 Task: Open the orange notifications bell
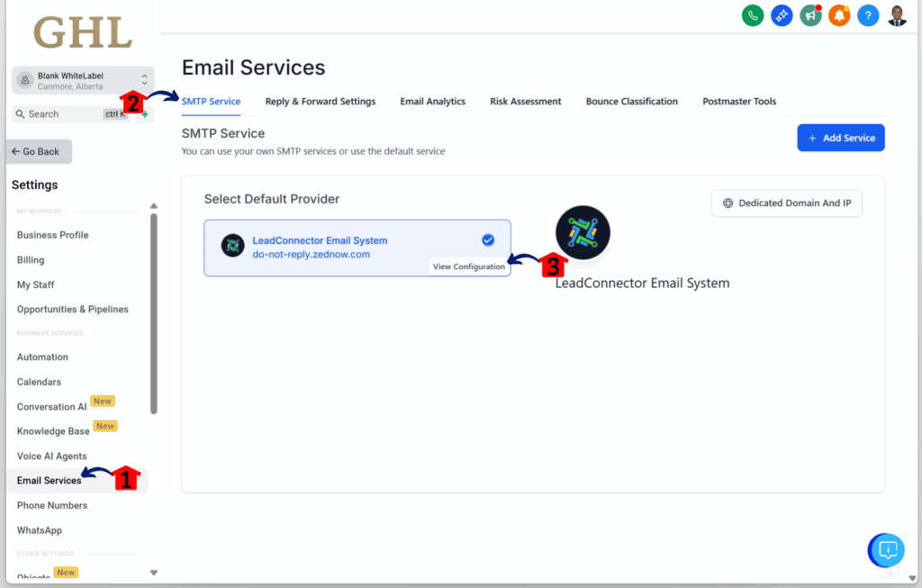point(839,16)
